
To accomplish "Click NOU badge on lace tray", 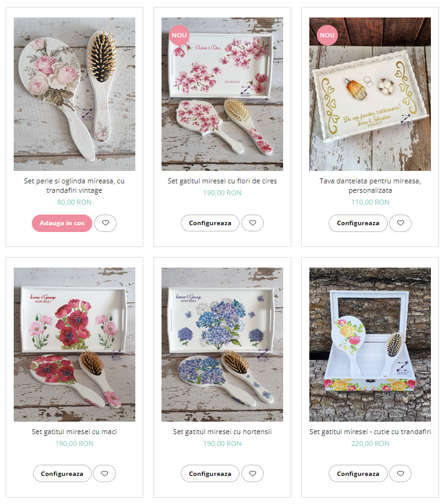I will [327, 36].
